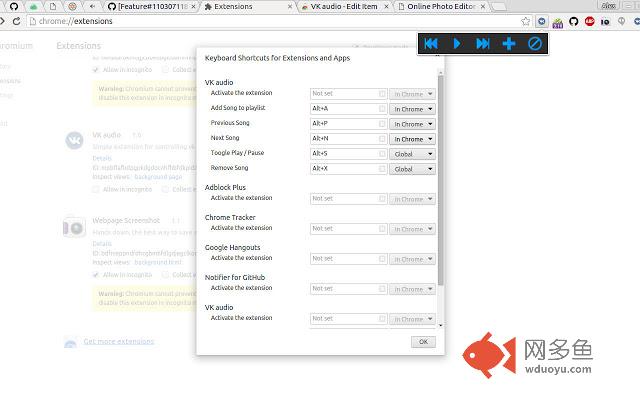Click VK audio background page link
Viewport: 640px width, 400px height.
coord(158,177)
